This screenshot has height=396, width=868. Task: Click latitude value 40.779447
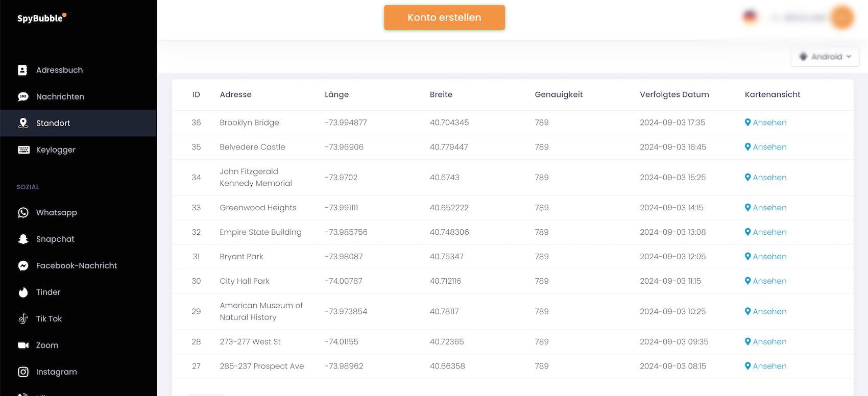pos(449,147)
